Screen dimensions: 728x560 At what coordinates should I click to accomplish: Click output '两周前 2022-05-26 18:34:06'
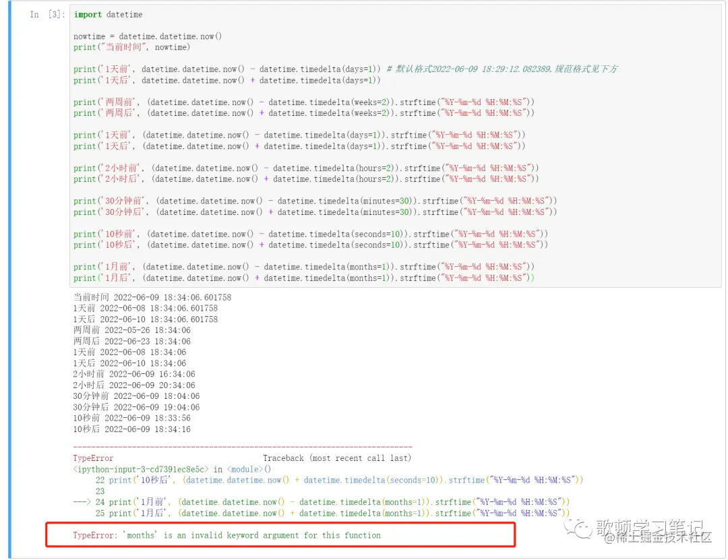[x=132, y=330]
